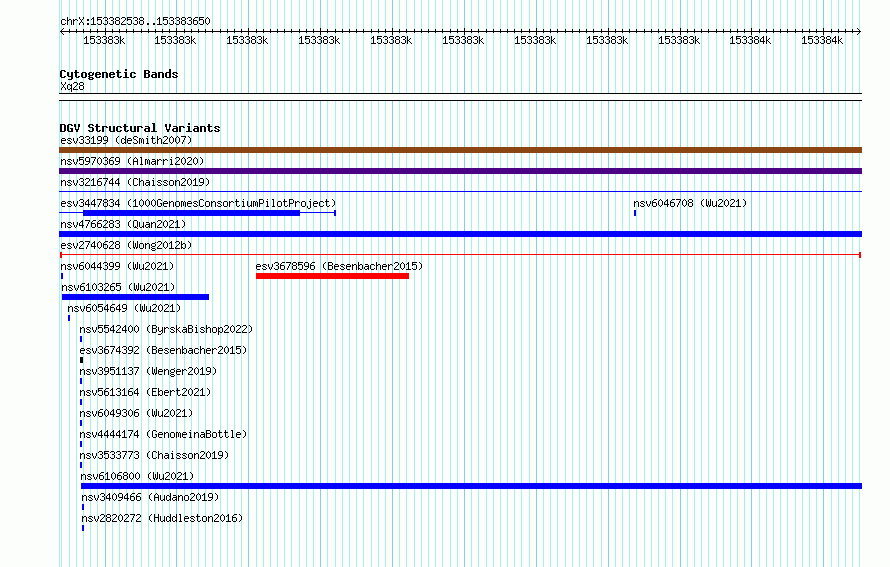
Task: Open nsv6054649 (Wu2021) variant label
Action: tap(124, 308)
